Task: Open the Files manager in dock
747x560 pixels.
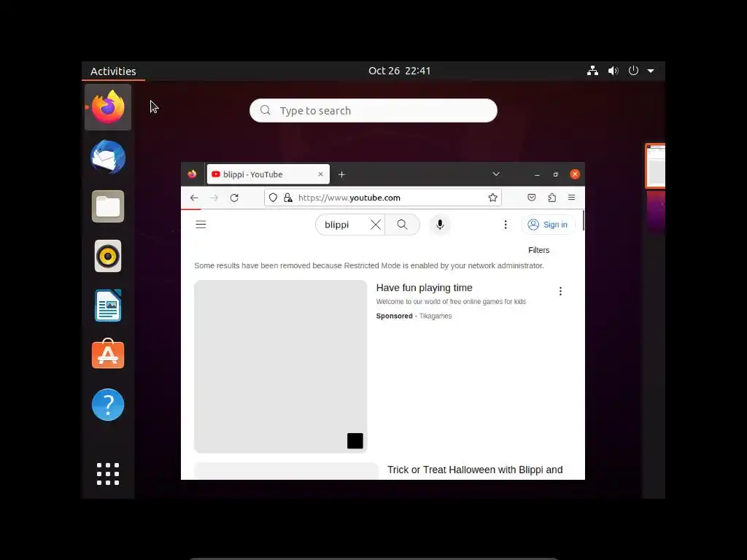Action: coord(108,206)
